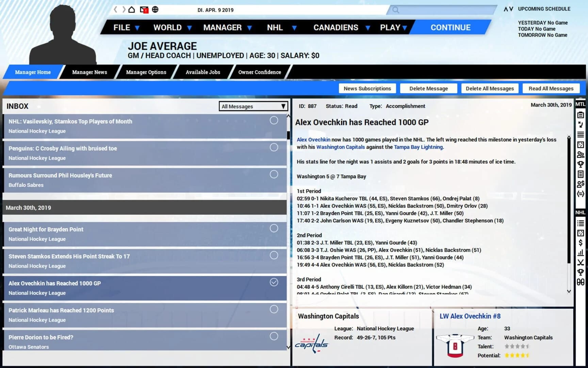Click the home icon in the top toolbar

pyautogui.click(x=131, y=10)
